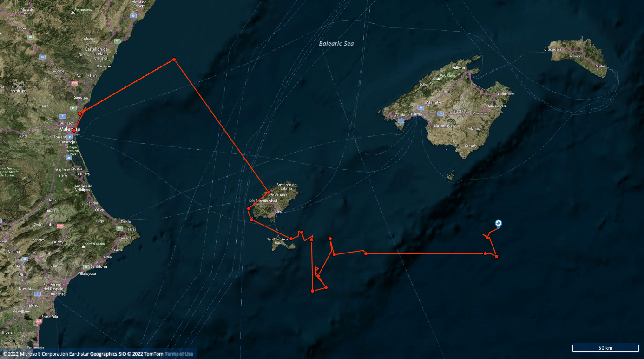Select the waypoint on the coast near Sagunto

tap(80, 113)
